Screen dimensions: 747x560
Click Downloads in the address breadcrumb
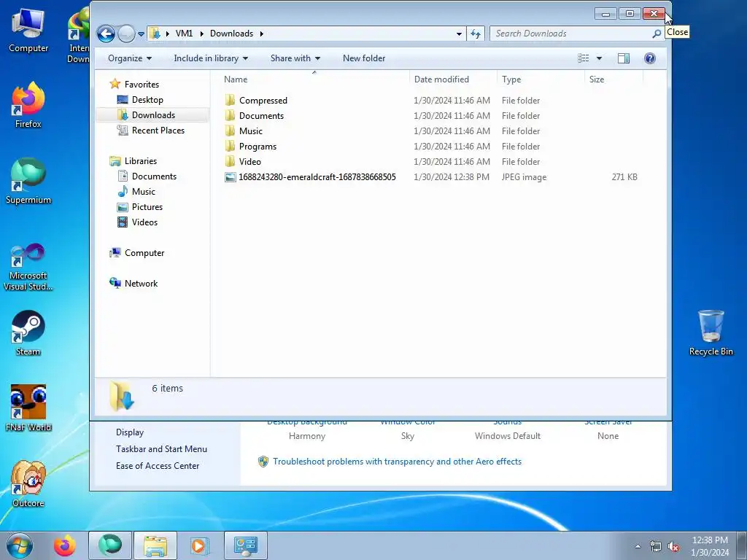click(x=231, y=34)
